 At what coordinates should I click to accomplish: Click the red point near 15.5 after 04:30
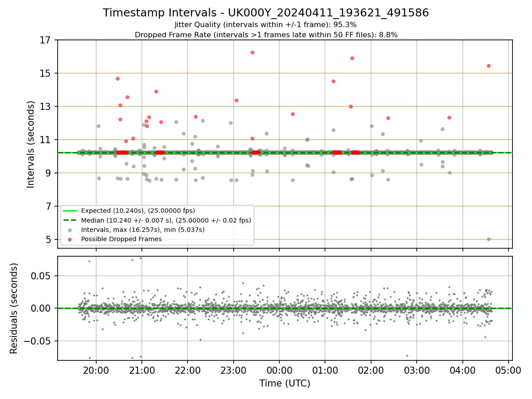pos(489,66)
